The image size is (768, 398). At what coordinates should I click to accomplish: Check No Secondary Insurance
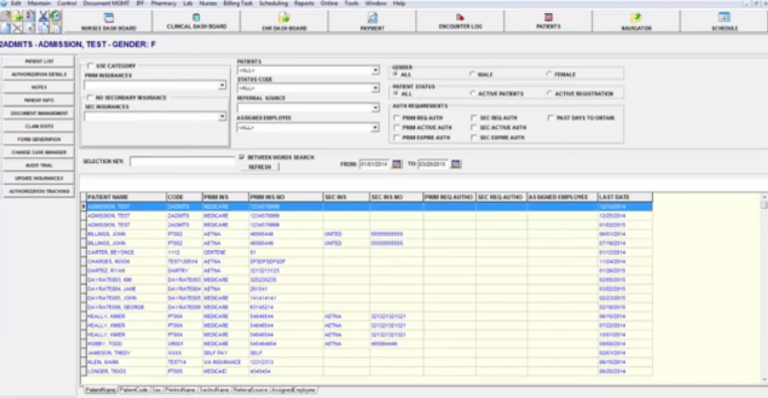click(90, 97)
